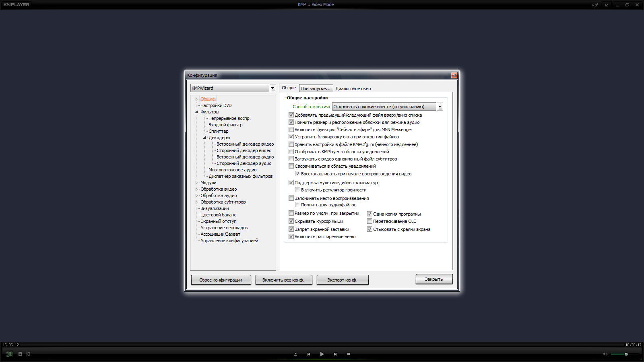Screen dimensions: 644x362
Task: Open the KMPWizard preset dropdown
Action: point(272,88)
